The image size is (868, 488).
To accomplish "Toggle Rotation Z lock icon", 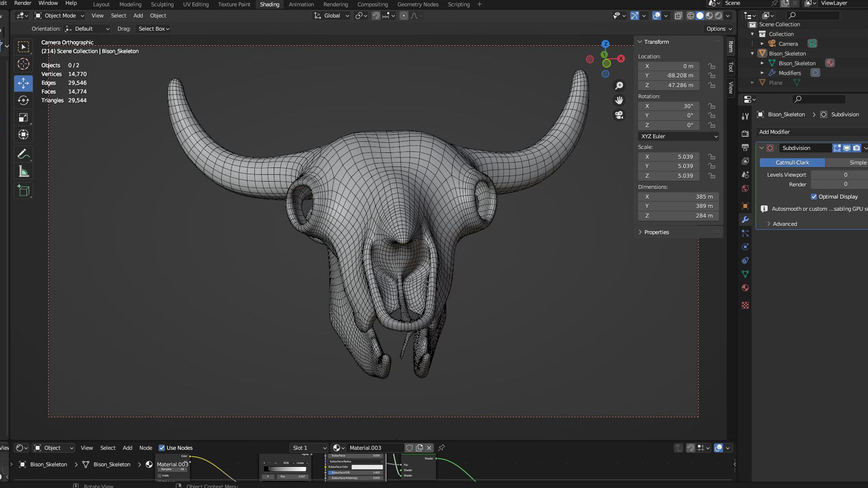I will 712,125.
